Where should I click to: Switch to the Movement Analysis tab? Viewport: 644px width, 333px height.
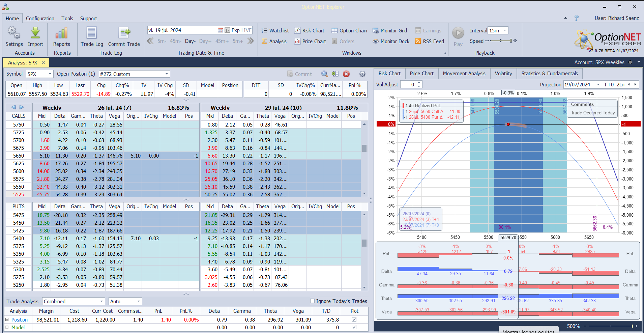point(464,74)
